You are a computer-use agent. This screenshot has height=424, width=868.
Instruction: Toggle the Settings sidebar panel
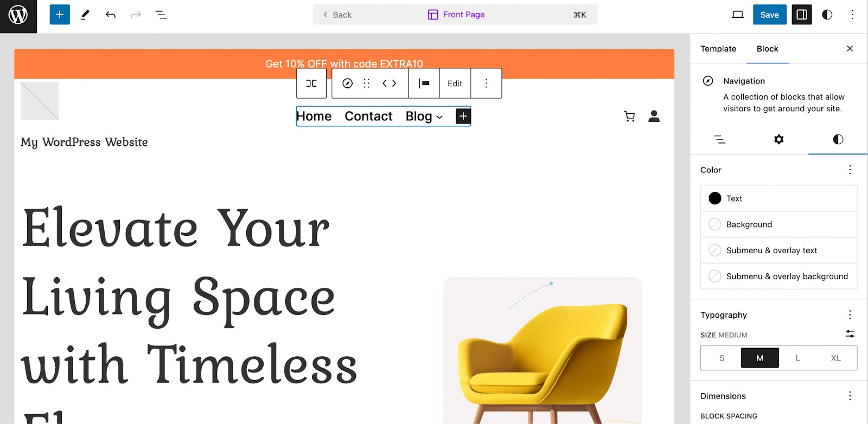[802, 15]
